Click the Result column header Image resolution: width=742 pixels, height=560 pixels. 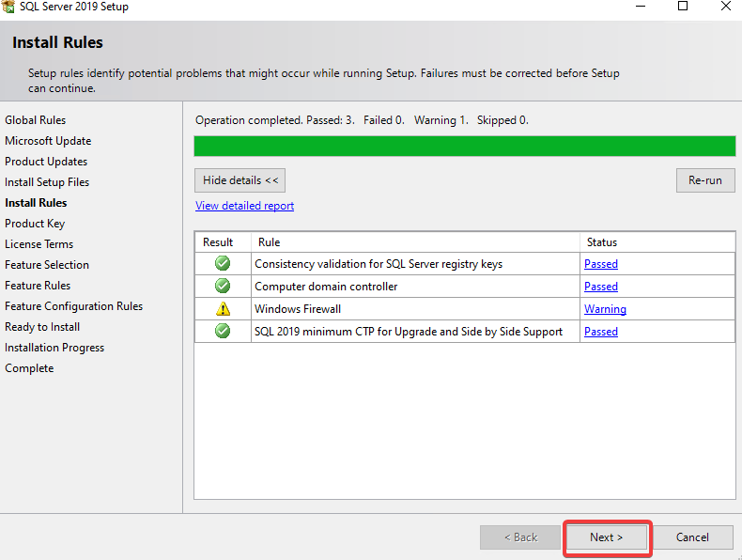pyautogui.click(x=223, y=242)
